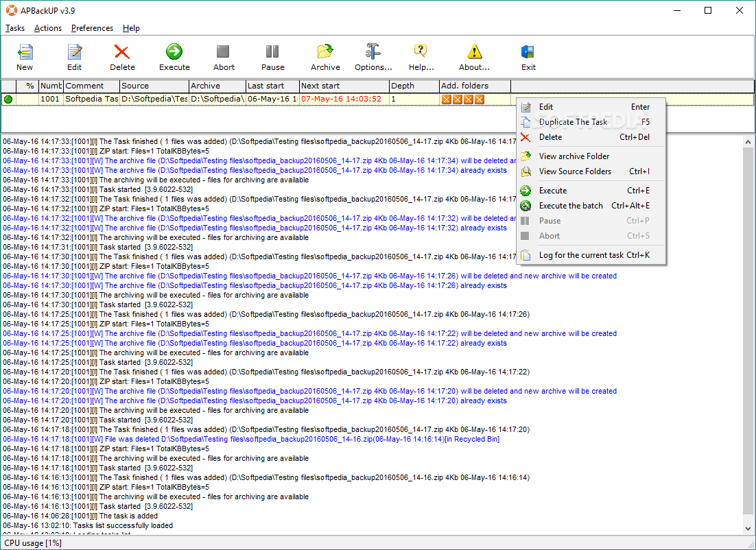Open Options from the toolbar
This screenshot has width=756, height=550.
[373, 57]
